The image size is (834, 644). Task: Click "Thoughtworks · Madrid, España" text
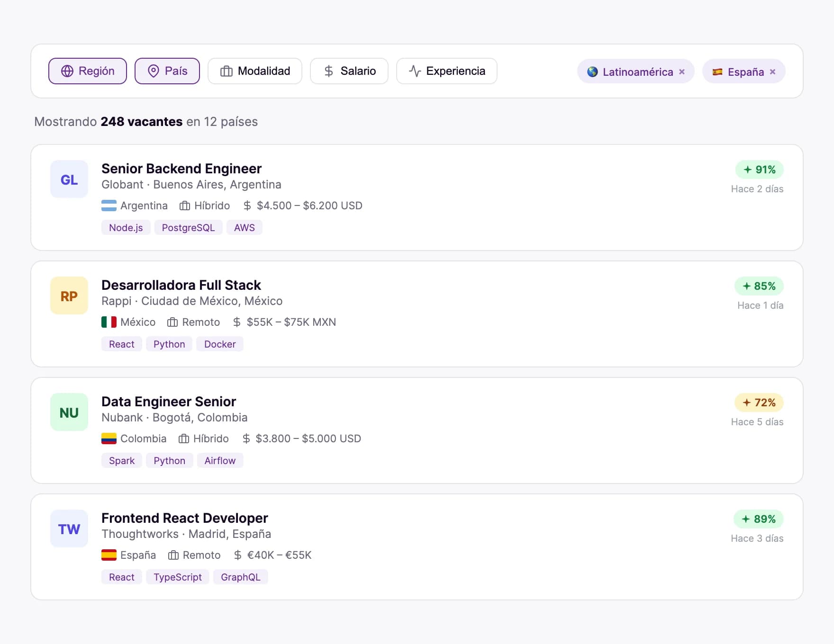(x=186, y=534)
